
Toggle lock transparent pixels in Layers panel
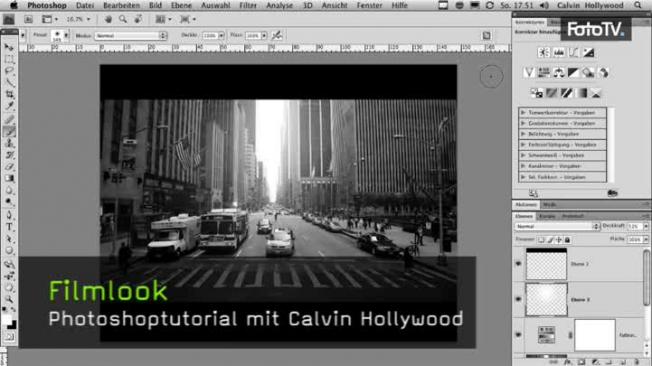point(541,240)
